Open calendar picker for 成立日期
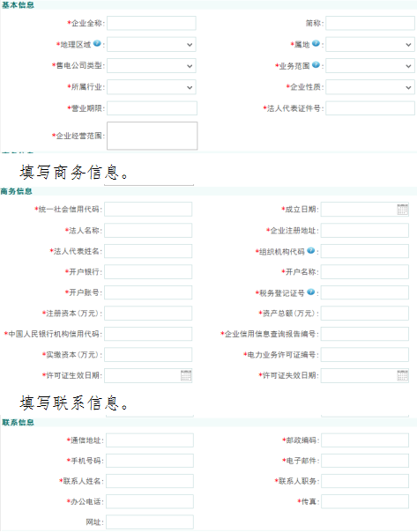Viewport: 417px width, 532px height. tap(403, 210)
